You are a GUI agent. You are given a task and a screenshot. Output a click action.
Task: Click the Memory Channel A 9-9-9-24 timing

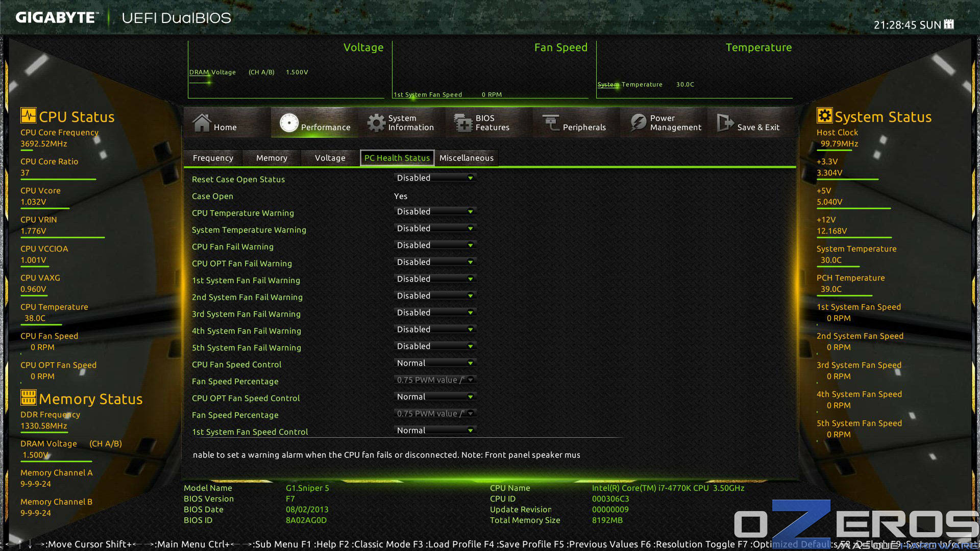point(36,484)
